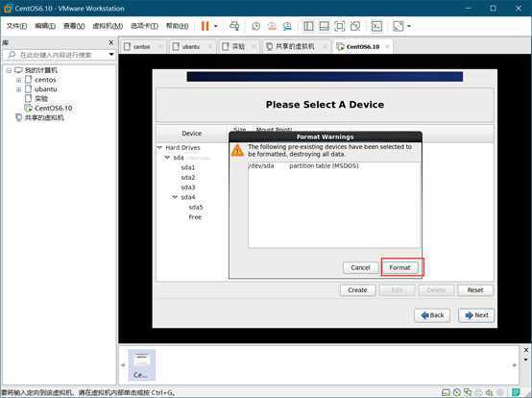Collapse the sda4 extended partition node
Image resolution: width=532 pixels, height=398 pixels.
(x=175, y=197)
